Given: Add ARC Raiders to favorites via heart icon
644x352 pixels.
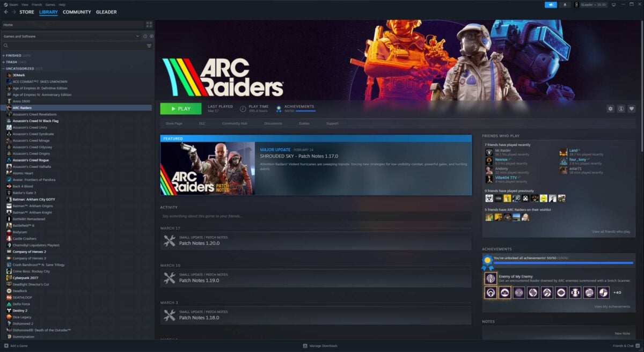Looking at the screenshot, I should pyautogui.click(x=632, y=108).
